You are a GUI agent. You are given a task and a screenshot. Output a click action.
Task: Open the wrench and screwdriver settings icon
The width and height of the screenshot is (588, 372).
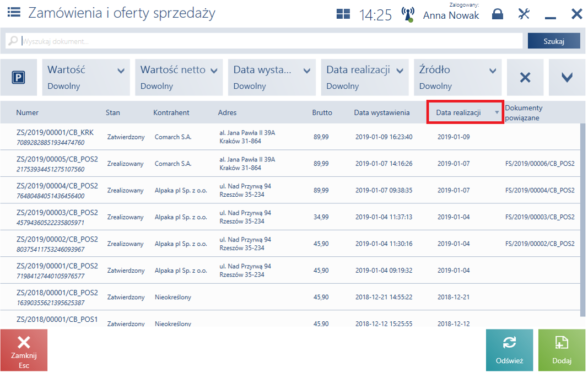[x=524, y=14]
